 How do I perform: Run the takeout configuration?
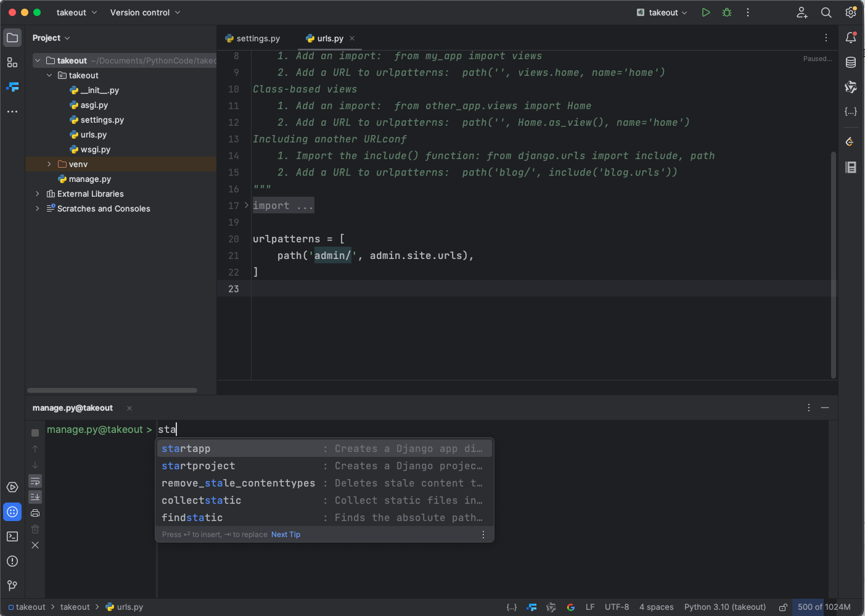[x=706, y=12]
